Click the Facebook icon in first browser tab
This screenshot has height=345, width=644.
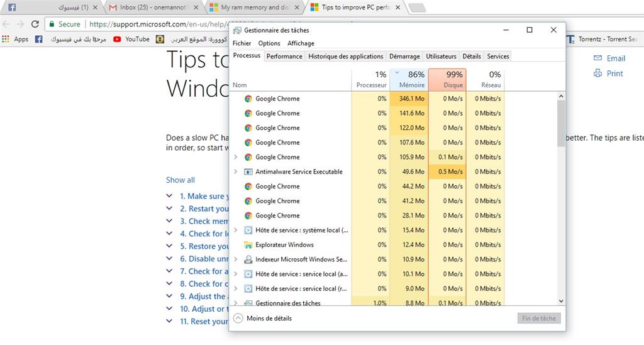click(x=12, y=8)
